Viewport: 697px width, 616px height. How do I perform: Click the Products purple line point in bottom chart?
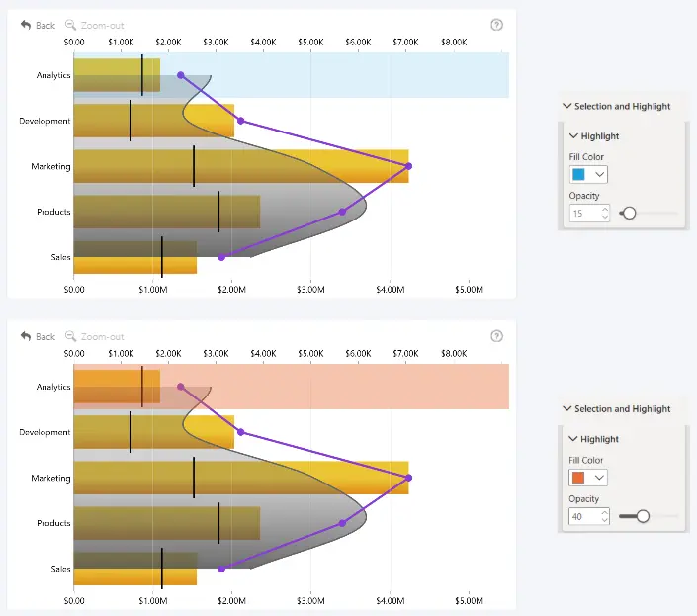point(342,523)
